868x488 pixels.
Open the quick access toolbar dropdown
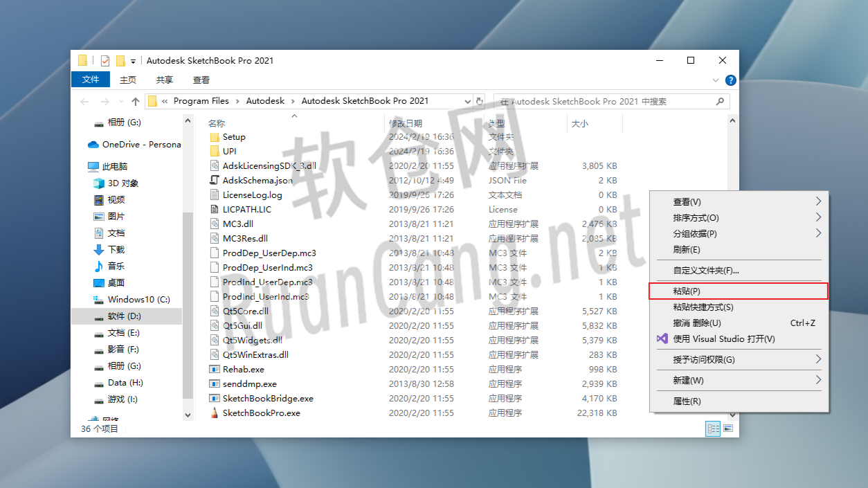(x=133, y=61)
